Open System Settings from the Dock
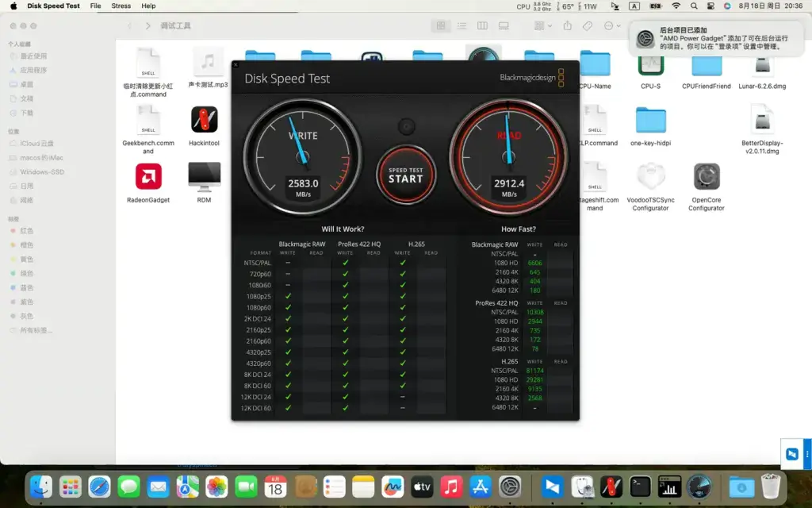The image size is (812, 508). click(x=510, y=487)
